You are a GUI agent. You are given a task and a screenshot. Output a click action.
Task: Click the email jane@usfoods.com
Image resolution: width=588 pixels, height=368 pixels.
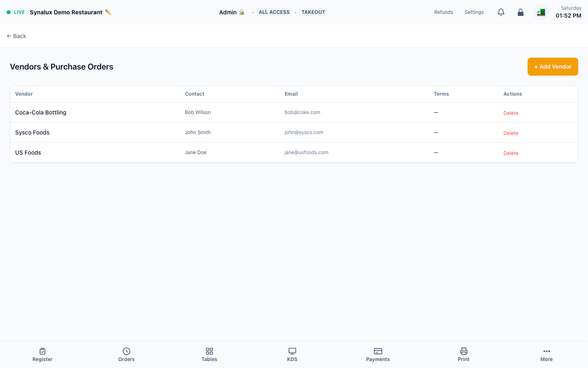click(306, 153)
